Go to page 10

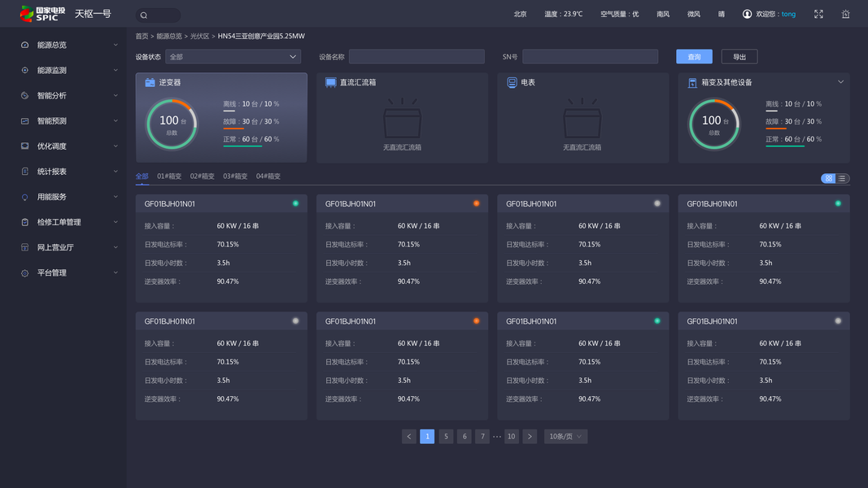[512, 437]
